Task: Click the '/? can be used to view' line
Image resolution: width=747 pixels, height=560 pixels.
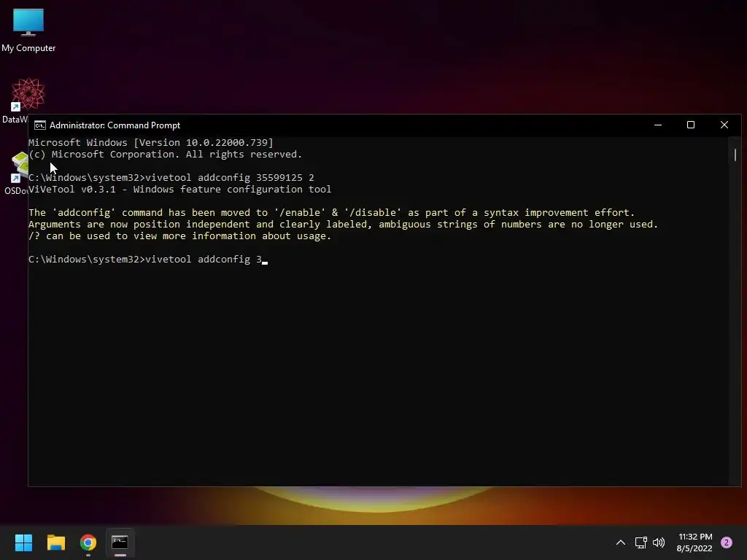Action: pyautogui.click(x=179, y=236)
